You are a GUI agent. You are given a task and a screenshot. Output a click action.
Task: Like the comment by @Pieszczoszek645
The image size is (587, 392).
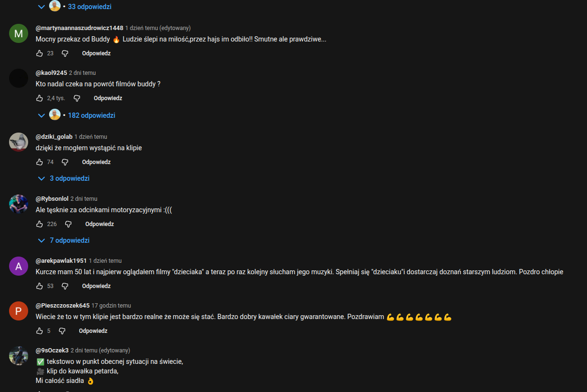click(40, 331)
